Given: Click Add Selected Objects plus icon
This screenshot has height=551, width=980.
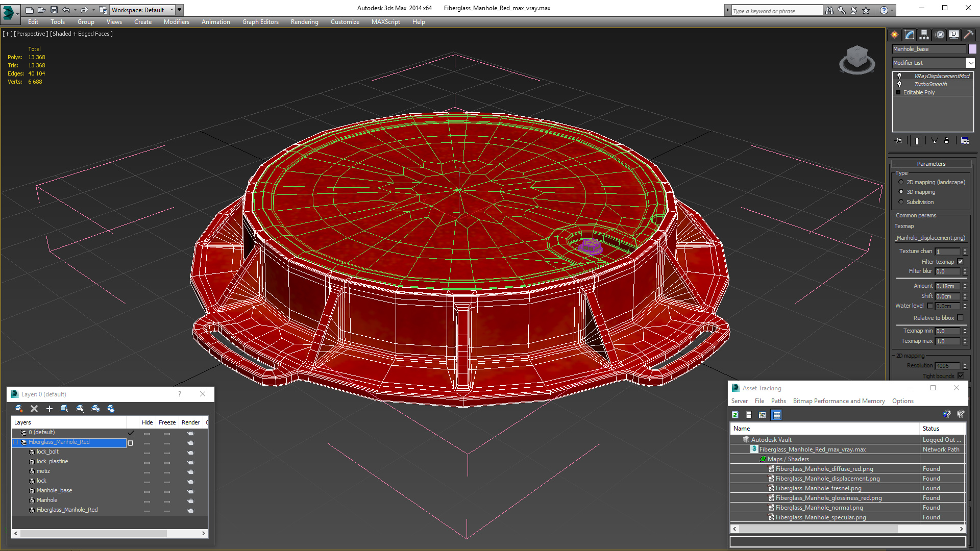Looking at the screenshot, I should (50, 409).
